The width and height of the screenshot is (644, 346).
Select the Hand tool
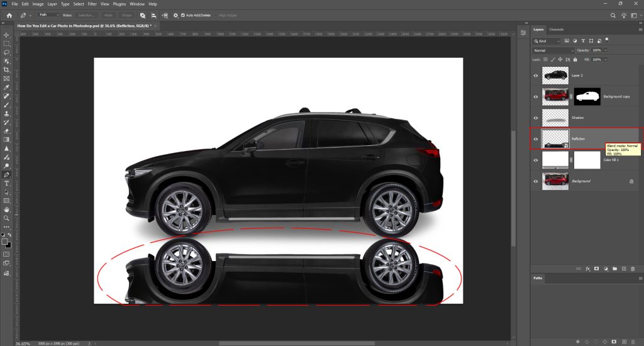tap(6, 209)
